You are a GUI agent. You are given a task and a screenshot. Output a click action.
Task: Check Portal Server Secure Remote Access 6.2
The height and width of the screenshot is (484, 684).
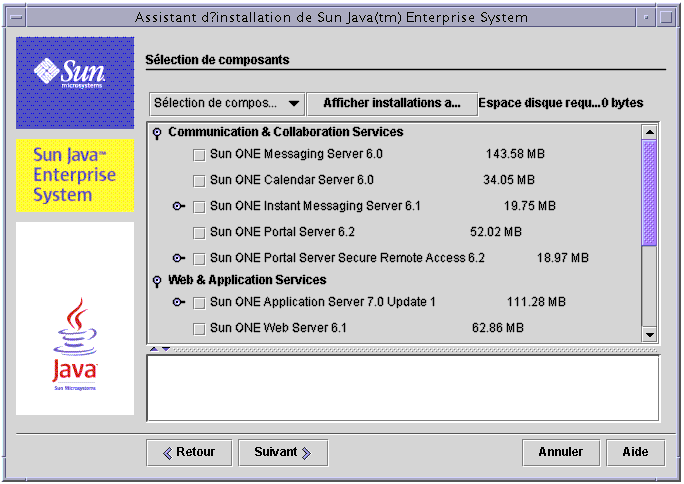tap(199, 259)
